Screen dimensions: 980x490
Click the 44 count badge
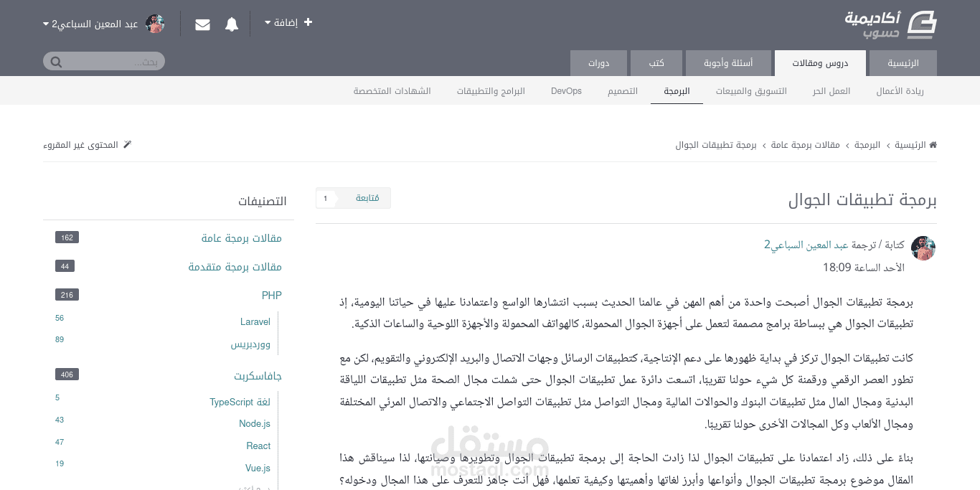[65, 266]
